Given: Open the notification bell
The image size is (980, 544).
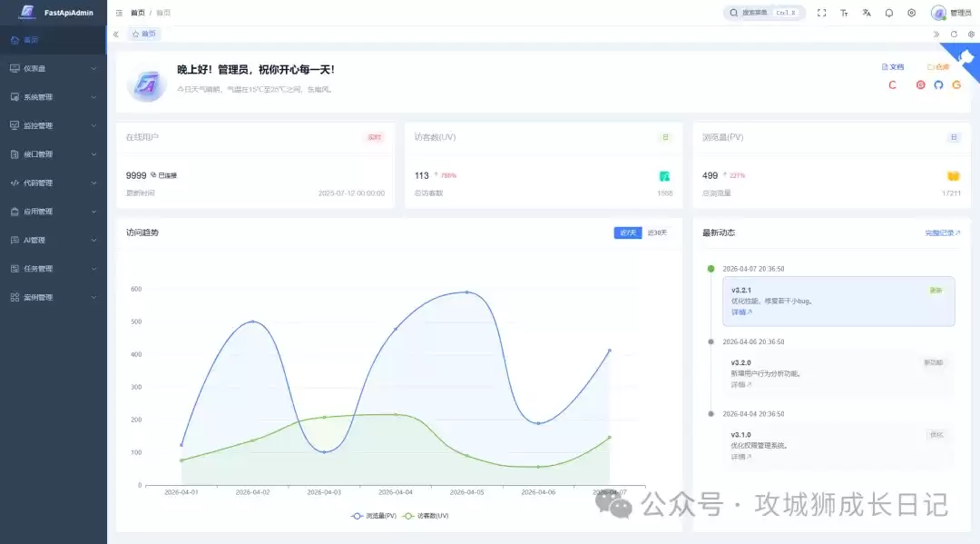Looking at the screenshot, I should pos(889,13).
